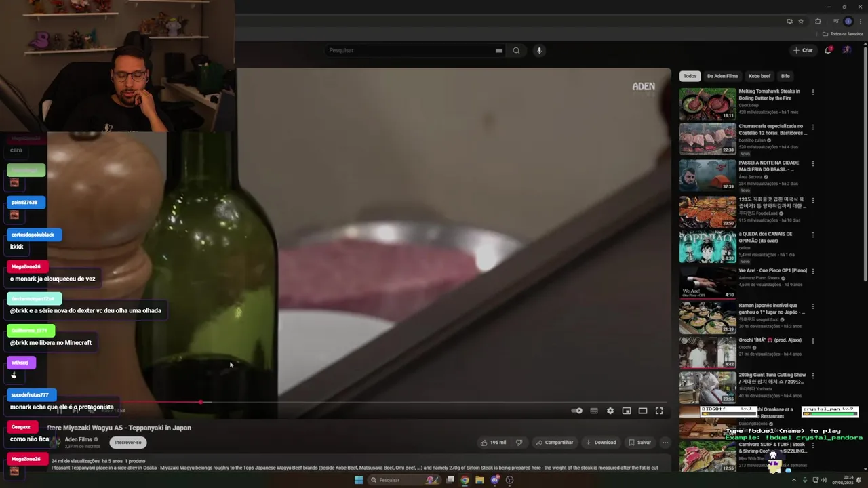
Task: Open options menu for Melting Tomahawk Steaks video
Action: click(x=812, y=92)
